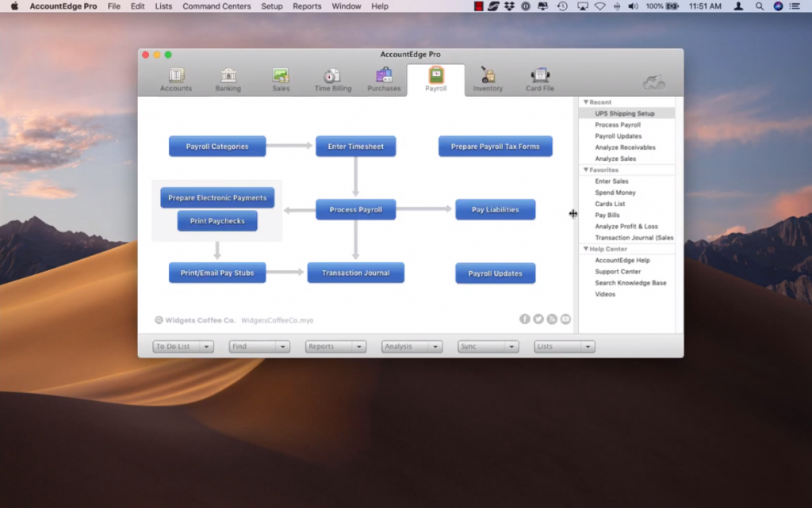Switch to the Sales command center
812x508 pixels.
pyautogui.click(x=281, y=79)
